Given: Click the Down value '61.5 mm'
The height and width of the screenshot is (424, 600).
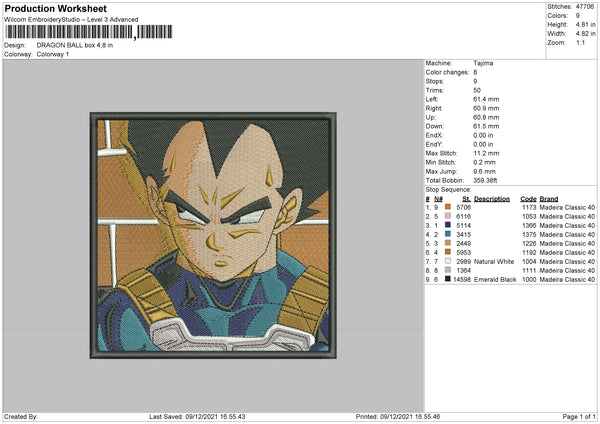Looking at the screenshot, I should (486, 126).
